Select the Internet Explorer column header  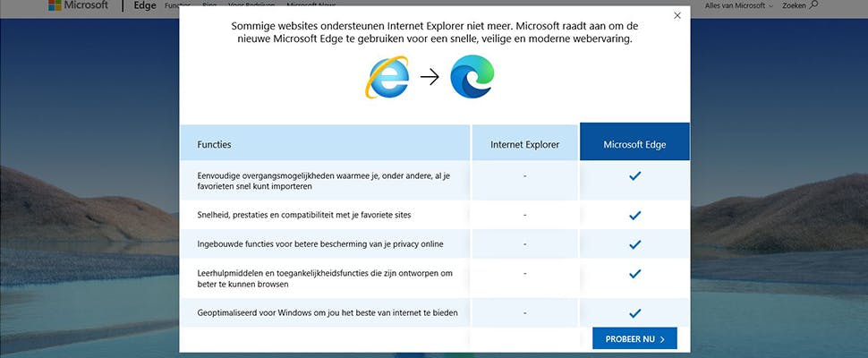(x=525, y=143)
